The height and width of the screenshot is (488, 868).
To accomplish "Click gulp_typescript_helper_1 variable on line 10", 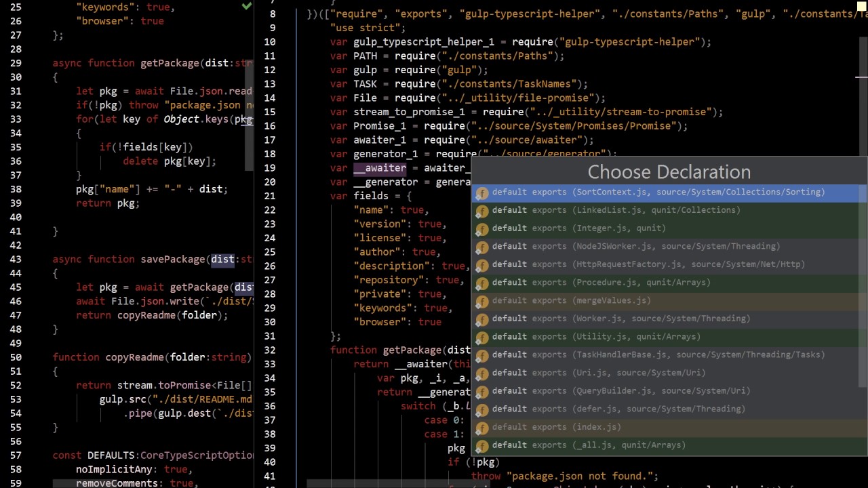I will pyautogui.click(x=424, y=42).
